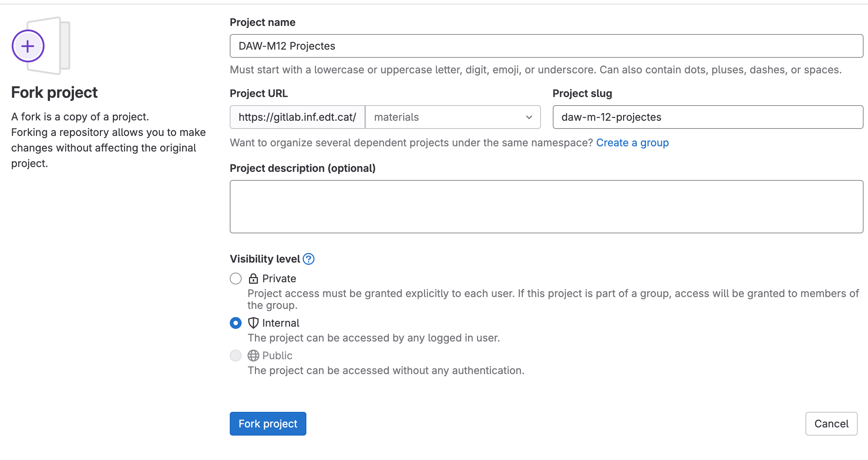Image resolution: width=868 pixels, height=460 pixels.
Task: Click the Public label text
Action: [277, 355]
